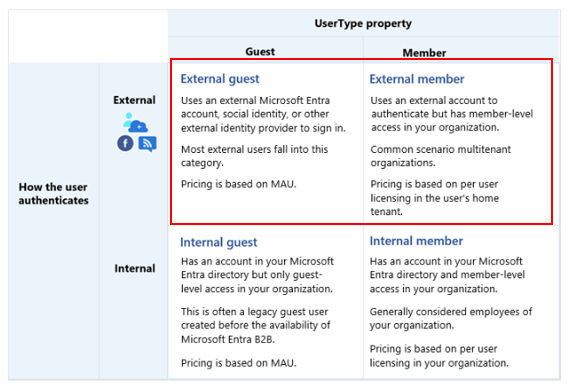Select the Member column header
Screen dimensions: 569x384
point(424,53)
